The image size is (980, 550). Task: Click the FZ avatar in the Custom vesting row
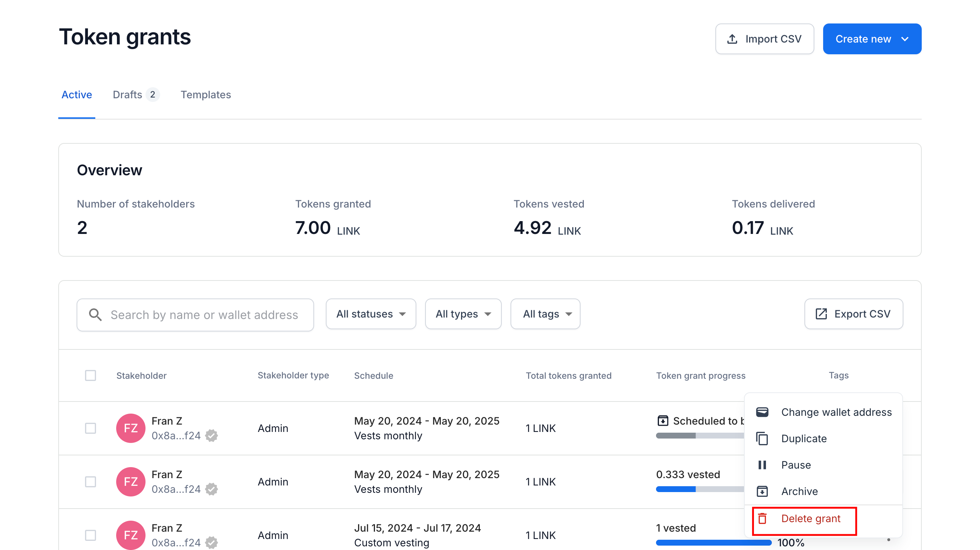[x=130, y=535]
